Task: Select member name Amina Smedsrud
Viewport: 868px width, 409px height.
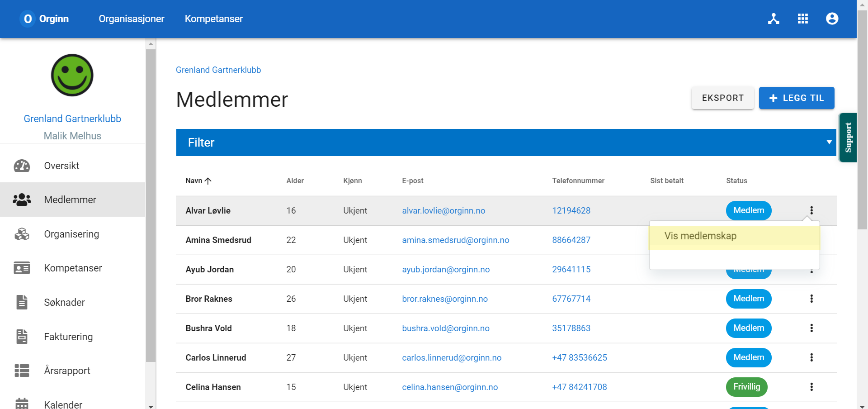Action: pos(218,240)
